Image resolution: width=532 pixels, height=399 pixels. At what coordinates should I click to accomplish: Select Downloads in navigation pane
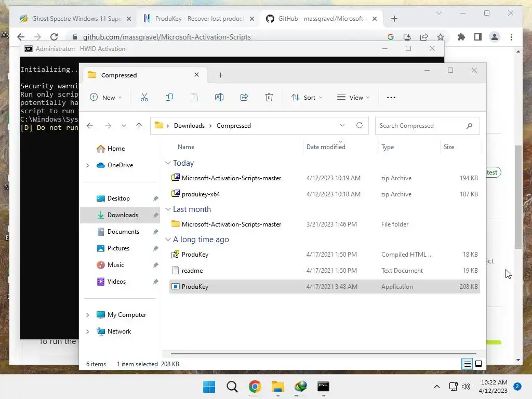pyautogui.click(x=120, y=215)
